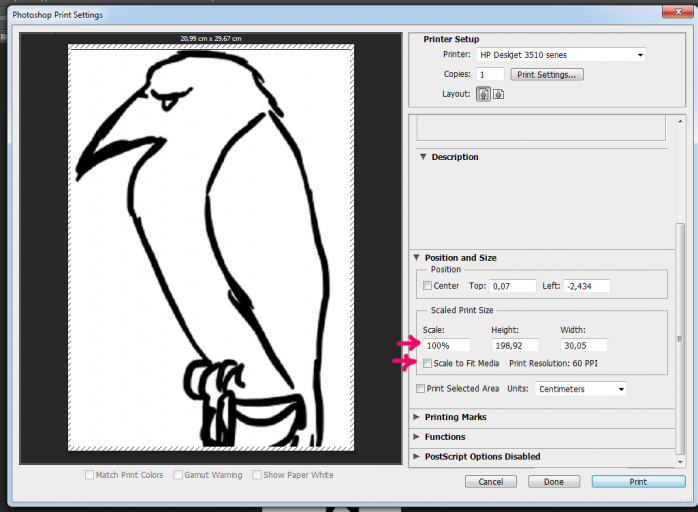The width and height of the screenshot is (698, 512).
Task: Tick the Scale to Fit Media checkbox
Action: click(x=428, y=363)
